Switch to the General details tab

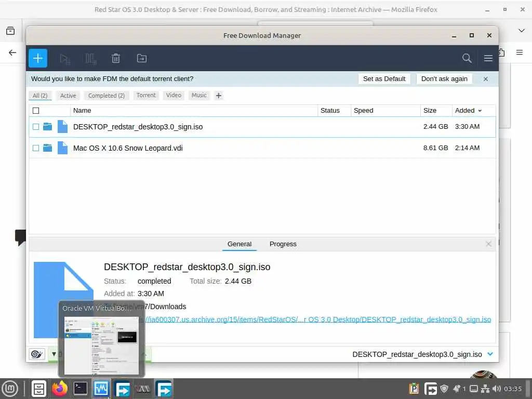pos(239,244)
